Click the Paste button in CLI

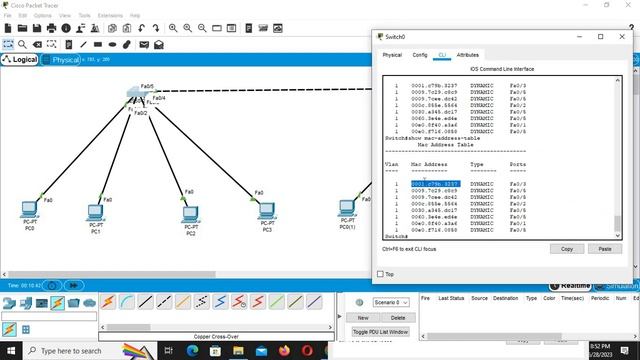[605, 249]
